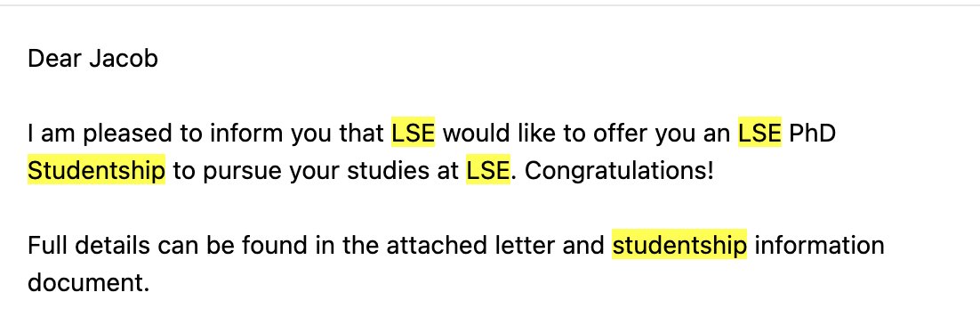Click the highlighted LSE before "Congratulations!"

point(488,170)
